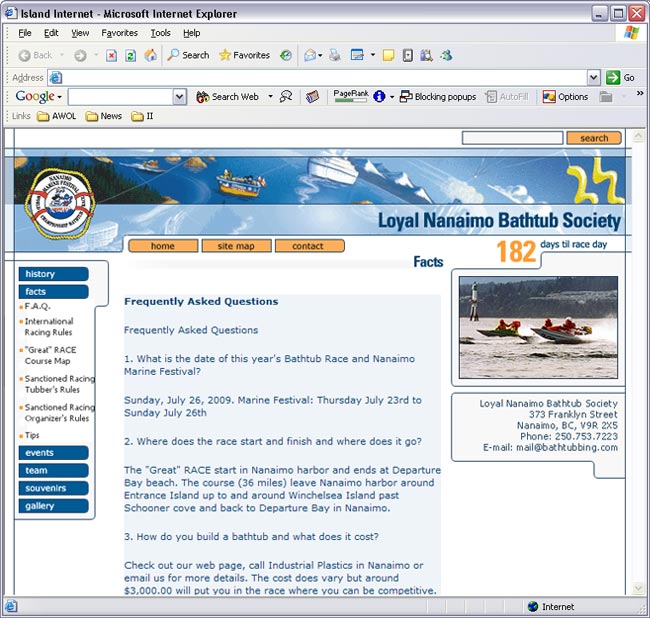Go to the Home page icon
This screenshot has width=650, height=618.
pyautogui.click(x=150, y=55)
